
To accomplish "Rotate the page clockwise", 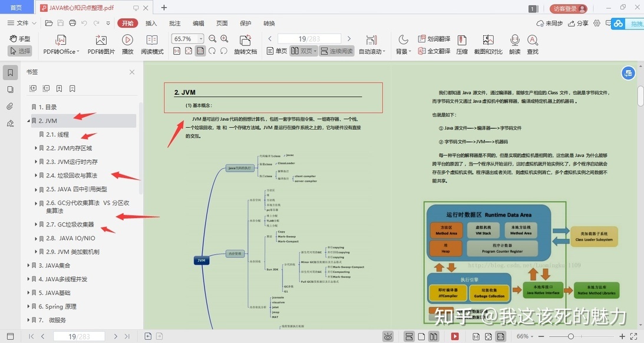I will click(x=212, y=51).
